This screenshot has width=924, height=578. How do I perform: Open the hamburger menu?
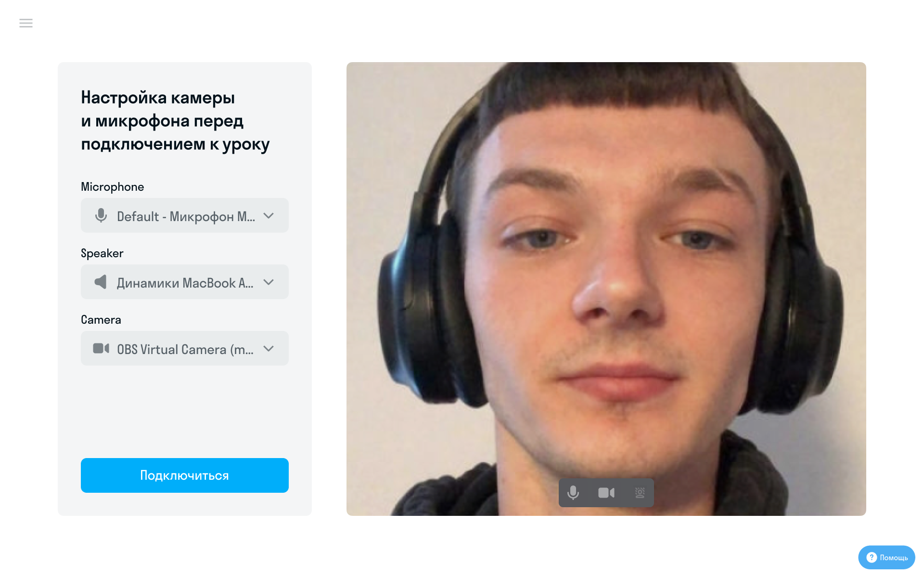[26, 23]
